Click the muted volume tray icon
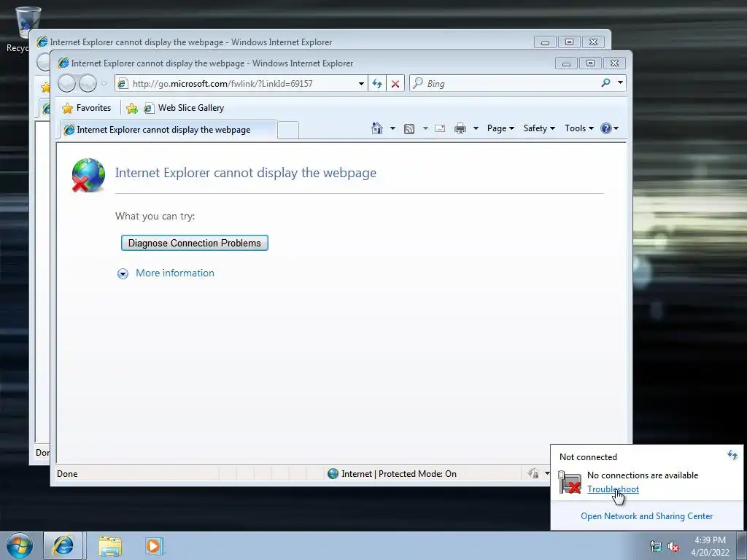Screen dimensions: 747x560 coord(673,547)
